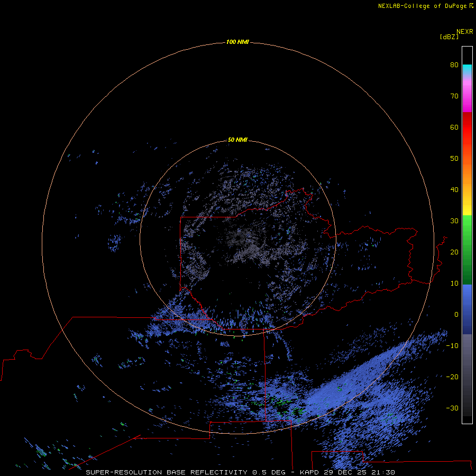
Task: Click the 70 value on the dBZ scale
Action: point(454,96)
